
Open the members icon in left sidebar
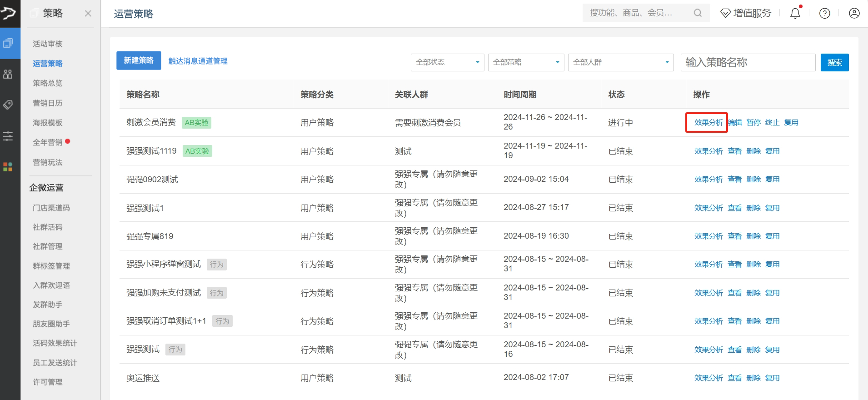point(8,74)
